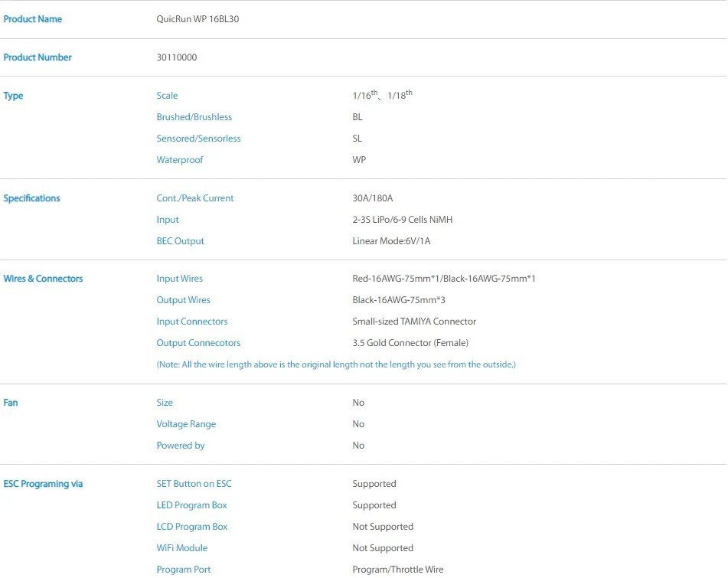The width and height of the screenshot is (728, 578).
Task: Click the "Waterproof" label
Action: 180,160
